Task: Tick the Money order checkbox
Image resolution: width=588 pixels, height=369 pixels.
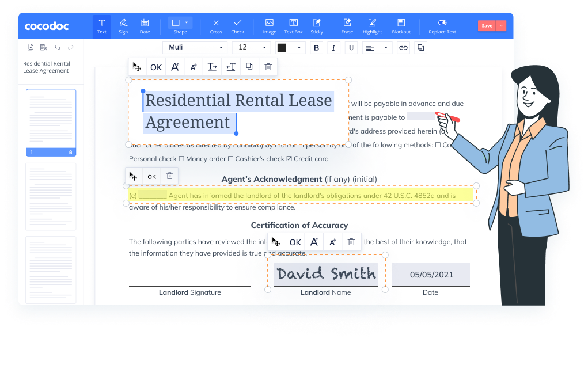Action: click(181, 159)
